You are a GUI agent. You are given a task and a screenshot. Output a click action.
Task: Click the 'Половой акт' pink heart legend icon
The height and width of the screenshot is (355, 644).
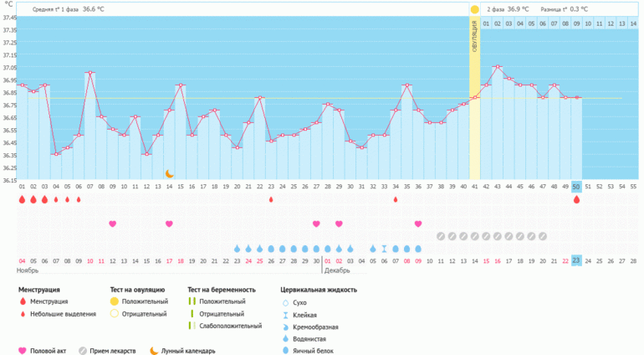coord(22,351)
